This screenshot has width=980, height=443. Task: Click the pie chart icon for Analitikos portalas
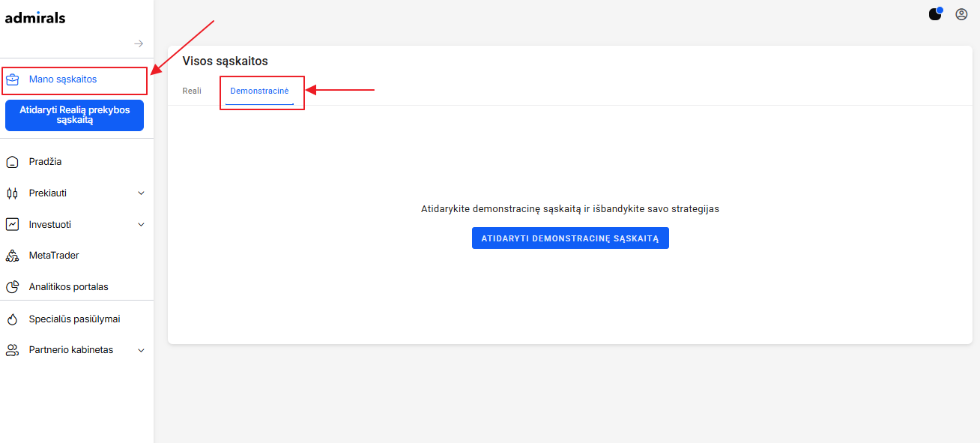(12, 287)
